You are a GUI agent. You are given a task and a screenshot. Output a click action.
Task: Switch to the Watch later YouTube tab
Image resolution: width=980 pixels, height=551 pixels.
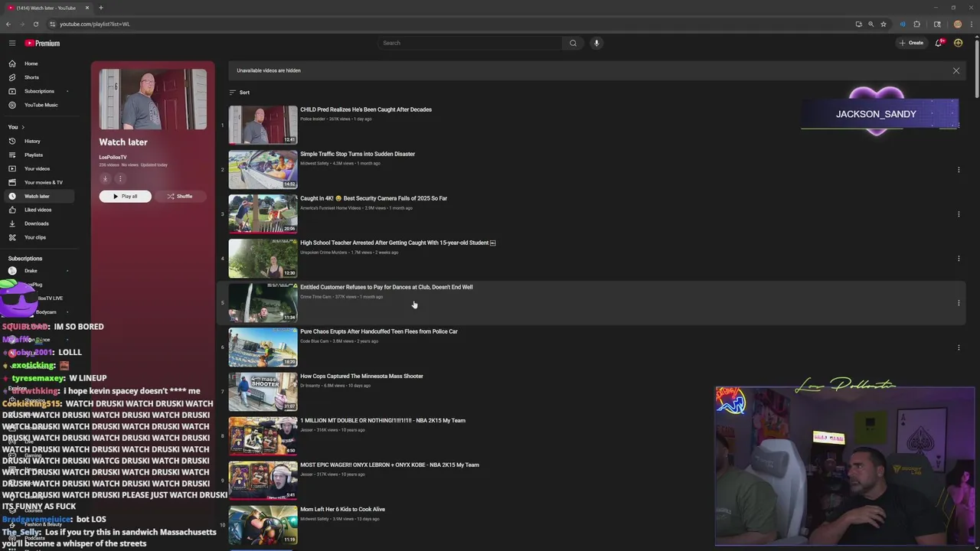coord(49,8)
